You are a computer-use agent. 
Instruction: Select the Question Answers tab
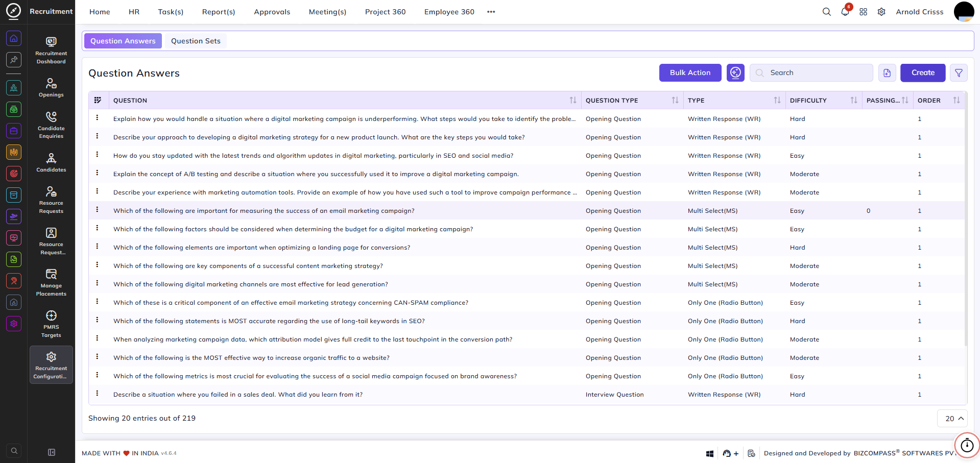pos(123,41)
